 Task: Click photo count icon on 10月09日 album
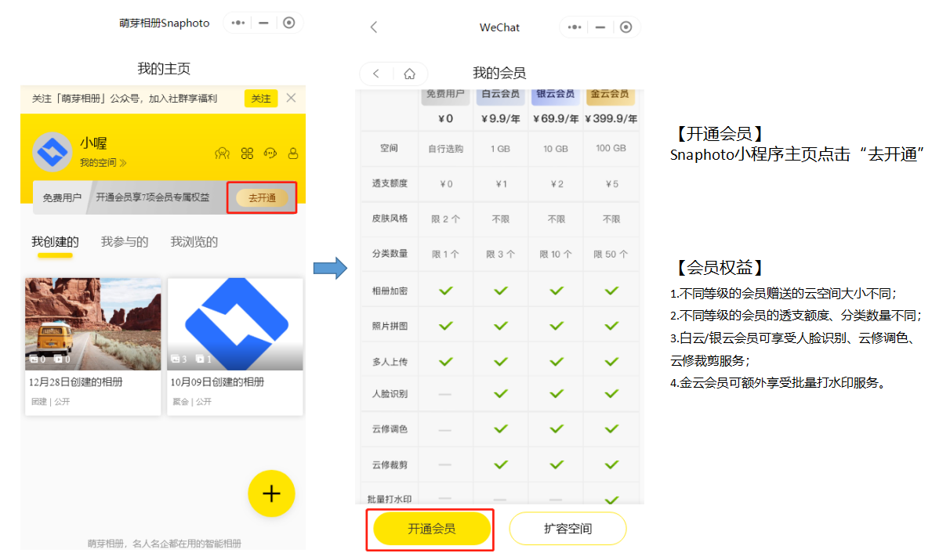point(176,359)
